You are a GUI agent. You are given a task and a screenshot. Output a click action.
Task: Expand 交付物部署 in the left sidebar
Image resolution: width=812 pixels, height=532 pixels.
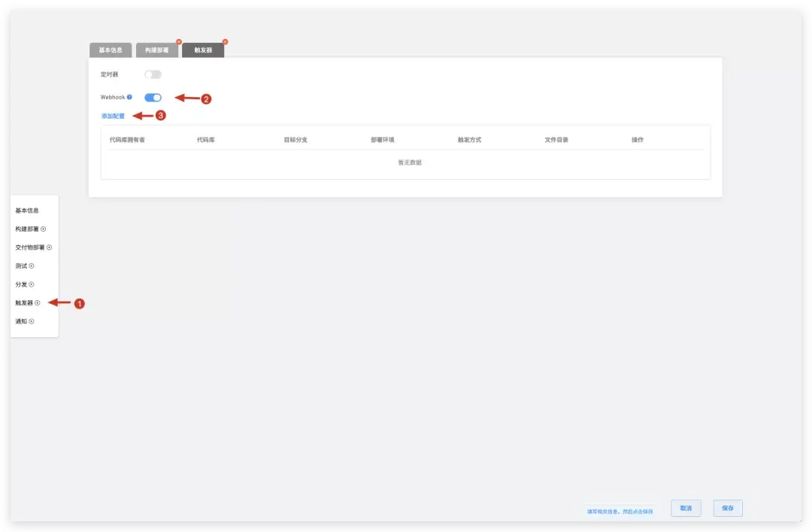48,247
